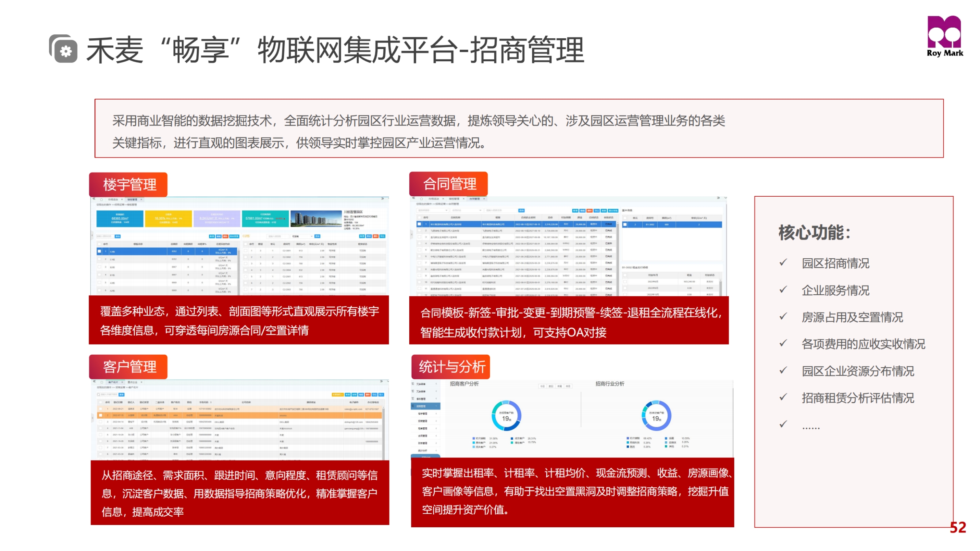Click the orange 删除 button above the 楼栋名称 table
The image size is (980, 551).
click(x=226, y=236)
